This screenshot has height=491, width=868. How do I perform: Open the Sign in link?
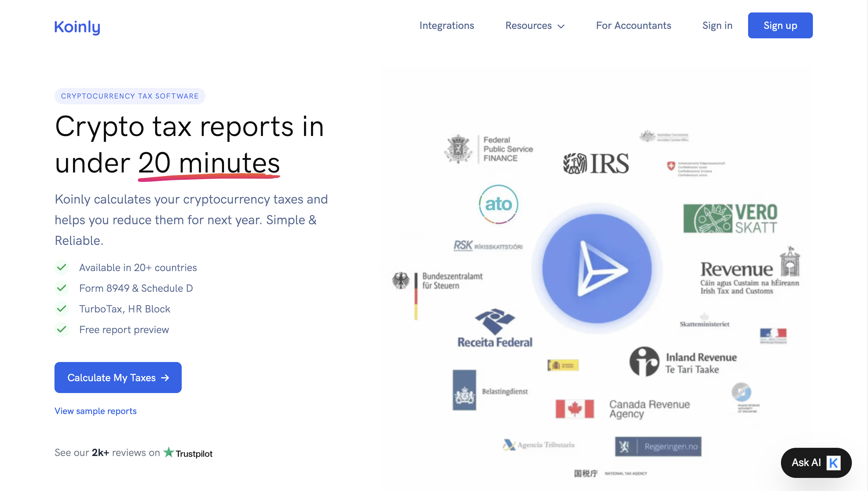point(717,26)
